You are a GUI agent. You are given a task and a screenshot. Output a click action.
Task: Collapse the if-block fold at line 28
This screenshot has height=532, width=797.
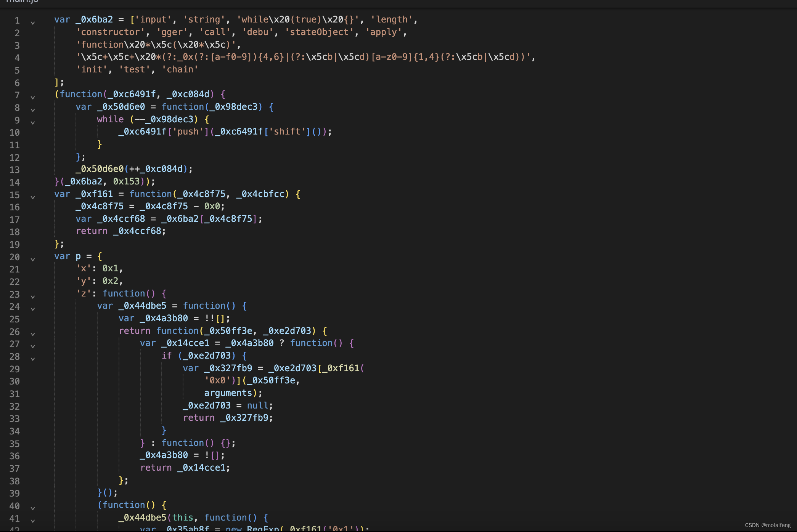33,359
